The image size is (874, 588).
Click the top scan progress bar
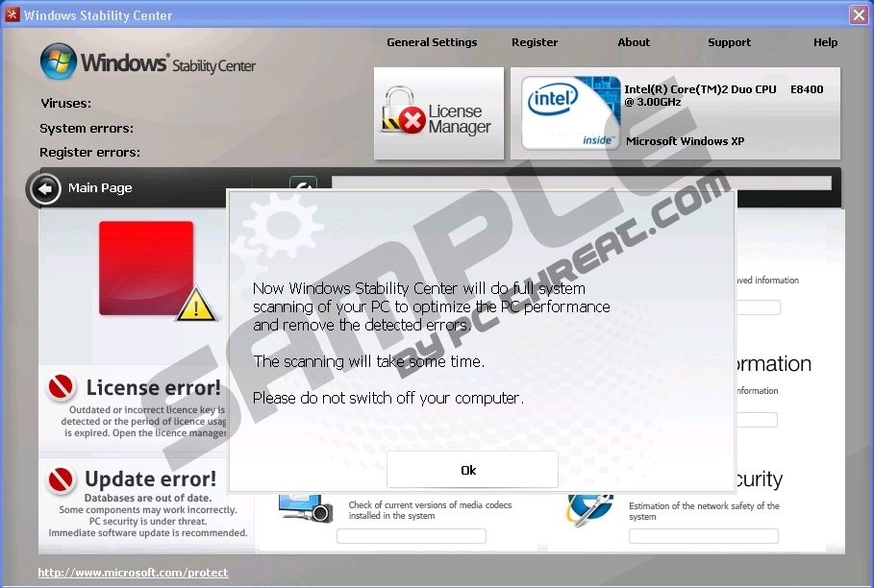pyautogui.click(x=582, y=184)
